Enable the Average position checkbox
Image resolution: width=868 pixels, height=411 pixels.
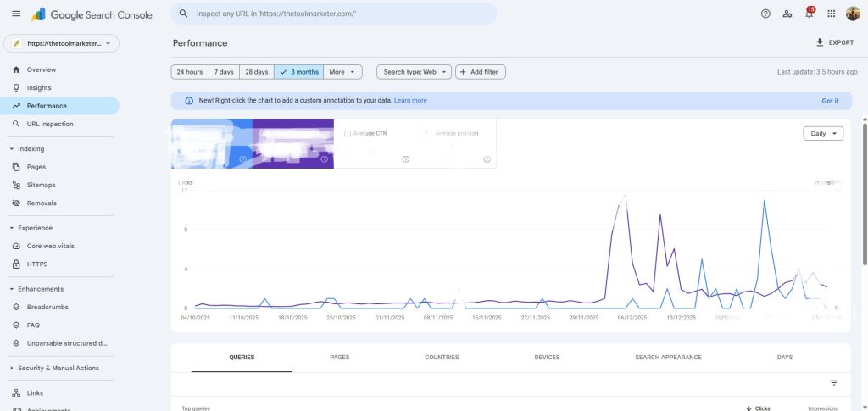(429, 133)
